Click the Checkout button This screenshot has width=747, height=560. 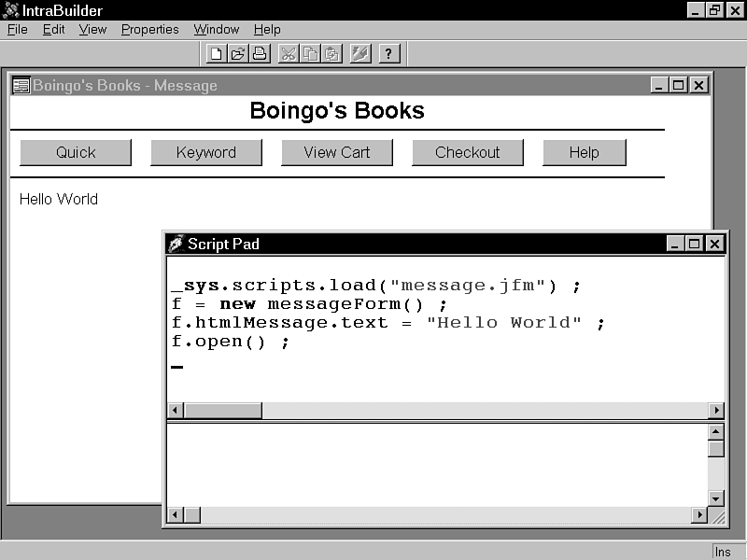pyautogui.click(x=468, y=152)
